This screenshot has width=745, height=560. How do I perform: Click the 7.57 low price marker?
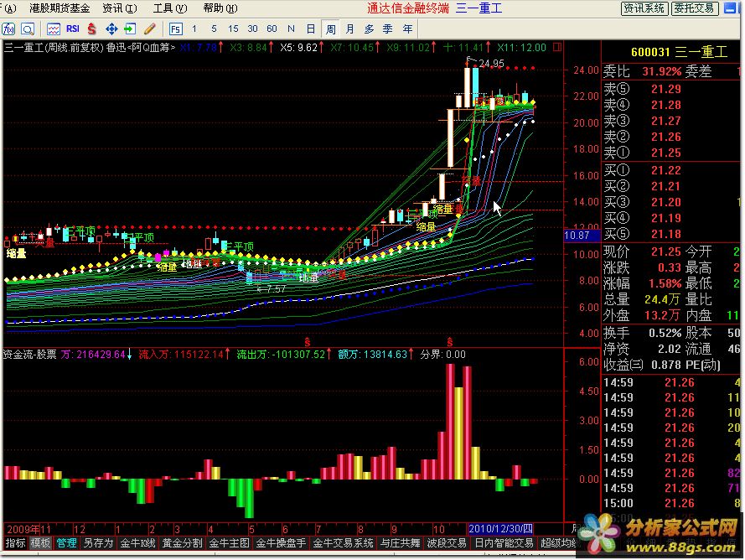(x=276, y=289)
